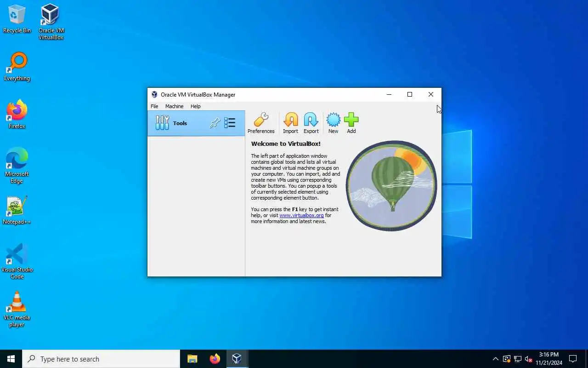Open the notification center icon
This screenshot has height=368, width=588.
[x=573, y=359]
